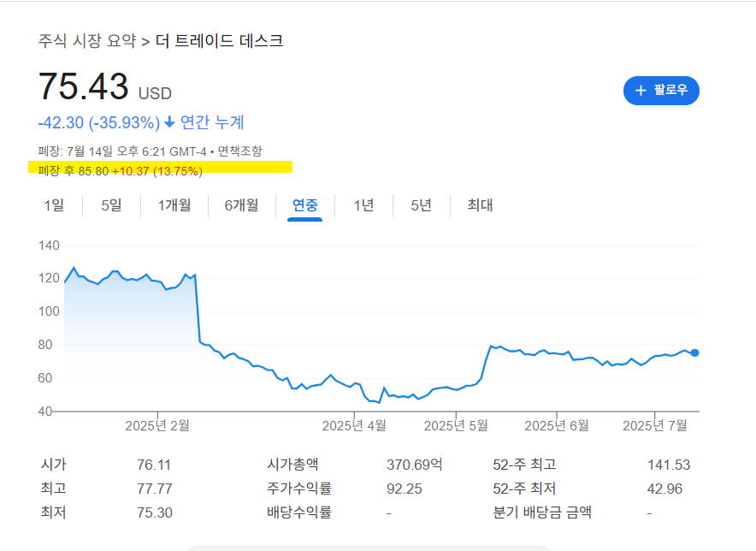Viewport: 756px width, 551px height.
Task: Click the 140 y-axis label
Action: [49, 246]
